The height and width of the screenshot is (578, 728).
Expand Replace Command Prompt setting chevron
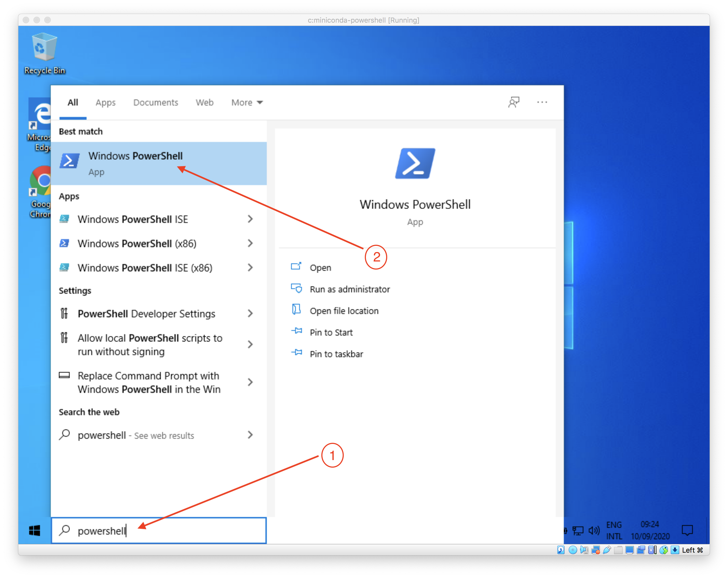[250, 382]
